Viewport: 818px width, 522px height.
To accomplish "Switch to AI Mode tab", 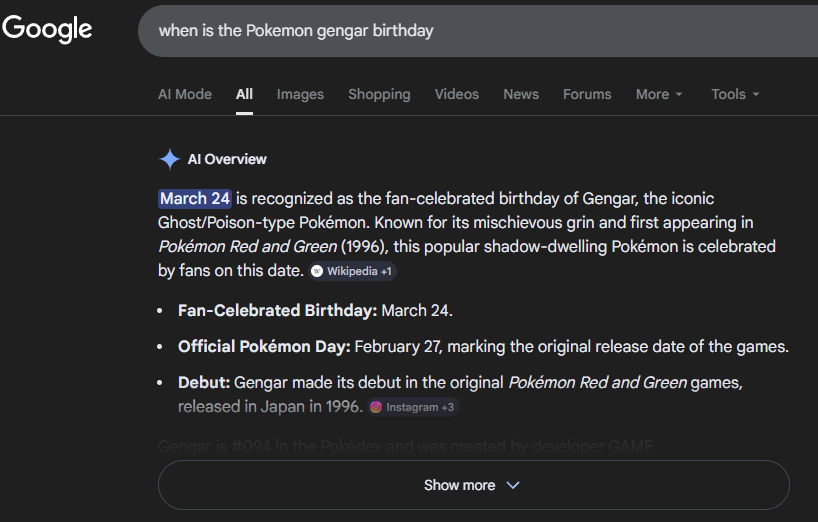I will tap(185, 94).
